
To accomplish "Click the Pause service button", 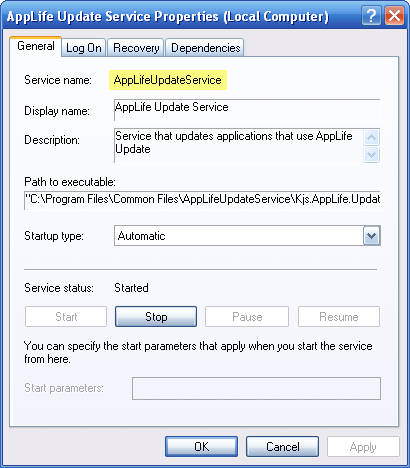I will (247, 317).
